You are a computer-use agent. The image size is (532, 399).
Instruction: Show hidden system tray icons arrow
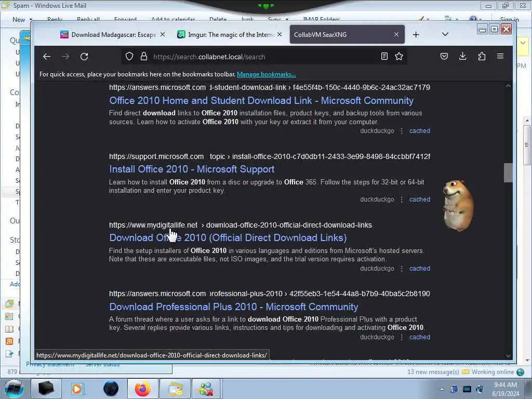pyautogui.click(x=442, y=389)
